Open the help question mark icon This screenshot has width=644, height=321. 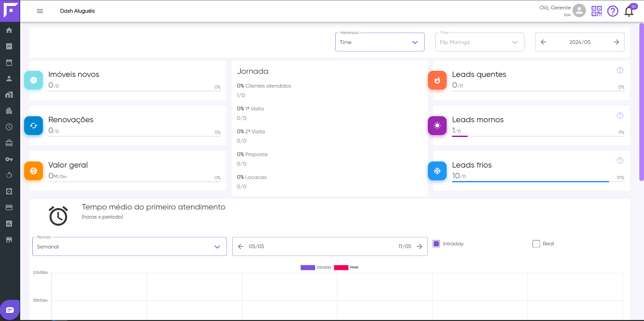(613, 11)
